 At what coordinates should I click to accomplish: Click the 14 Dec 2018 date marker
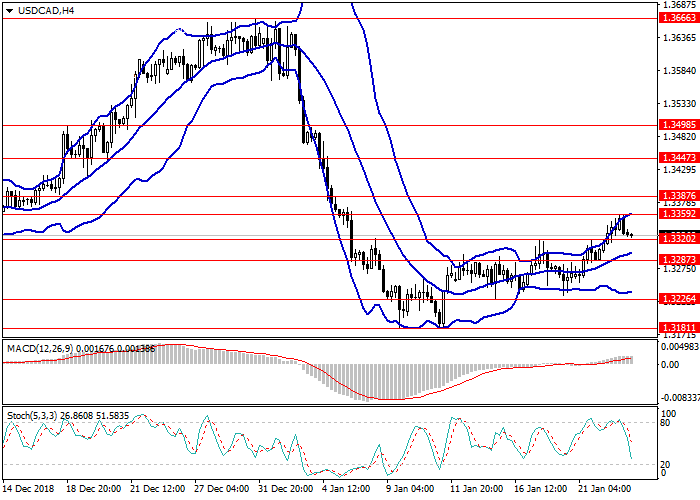pyautogui.click(x=27, y=489)
